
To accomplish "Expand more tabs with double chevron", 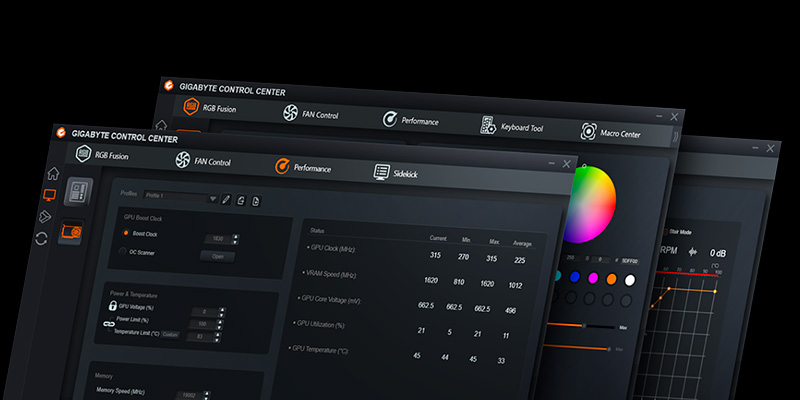I will point(676,137).
